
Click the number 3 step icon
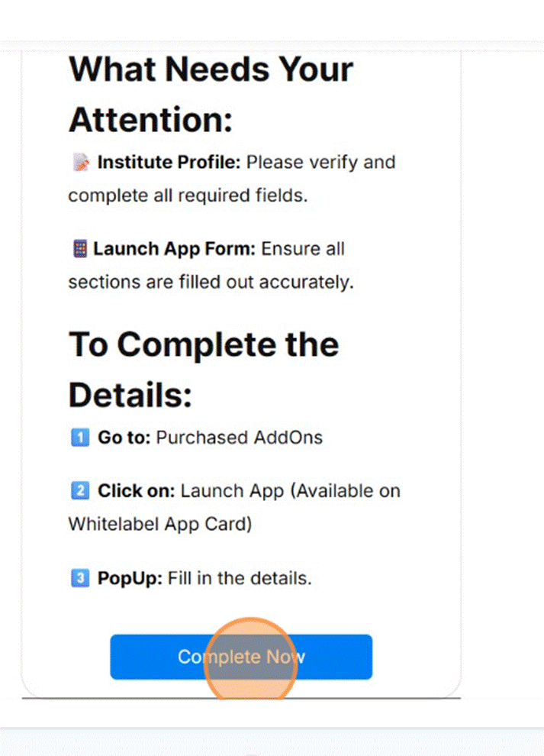(x=79, y=578)
